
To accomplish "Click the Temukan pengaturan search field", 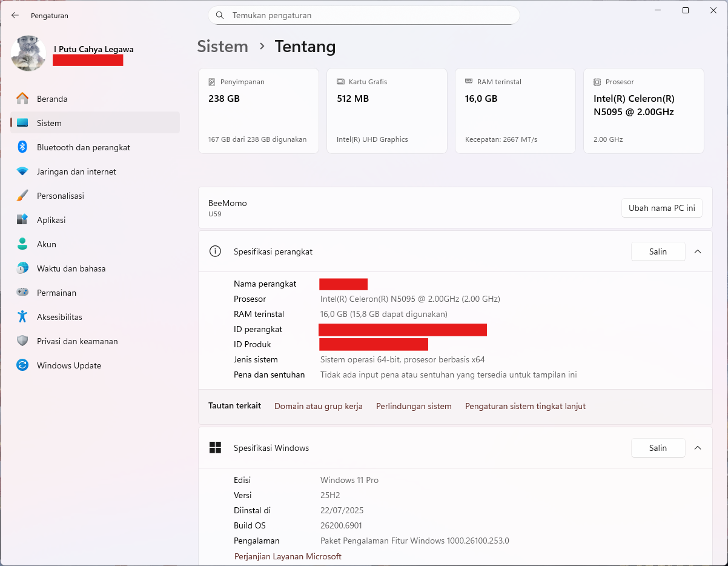I will coord(369,15).
